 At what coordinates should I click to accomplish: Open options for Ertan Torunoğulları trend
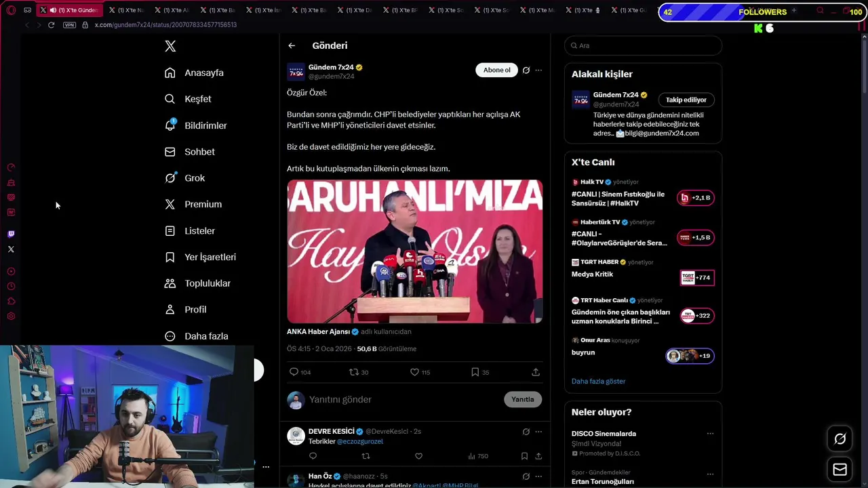coord(710,474)
